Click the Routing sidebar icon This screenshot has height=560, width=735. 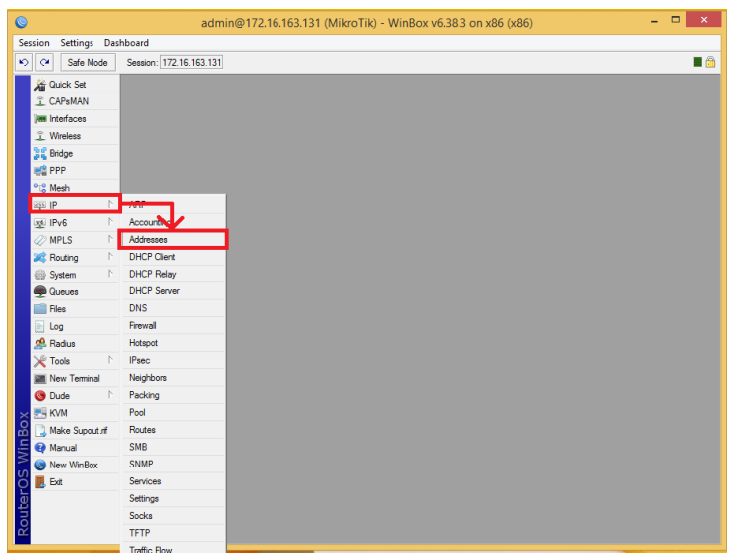point(40,258)
